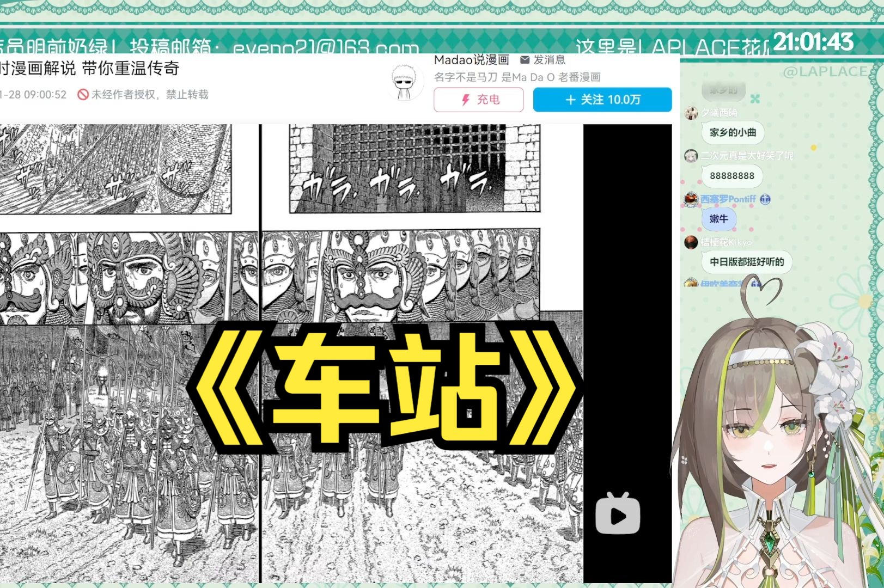Screen dimensions: 884x588
Task: Select the 未经作者授权，禁止转载 notice
Action: [x=150, y=95]
